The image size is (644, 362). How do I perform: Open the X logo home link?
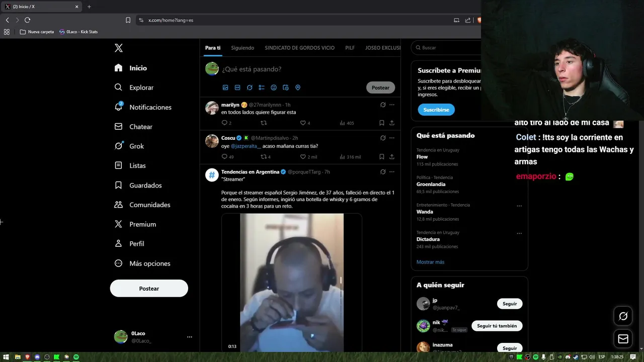pyautogui.click(x=118, y=48)
